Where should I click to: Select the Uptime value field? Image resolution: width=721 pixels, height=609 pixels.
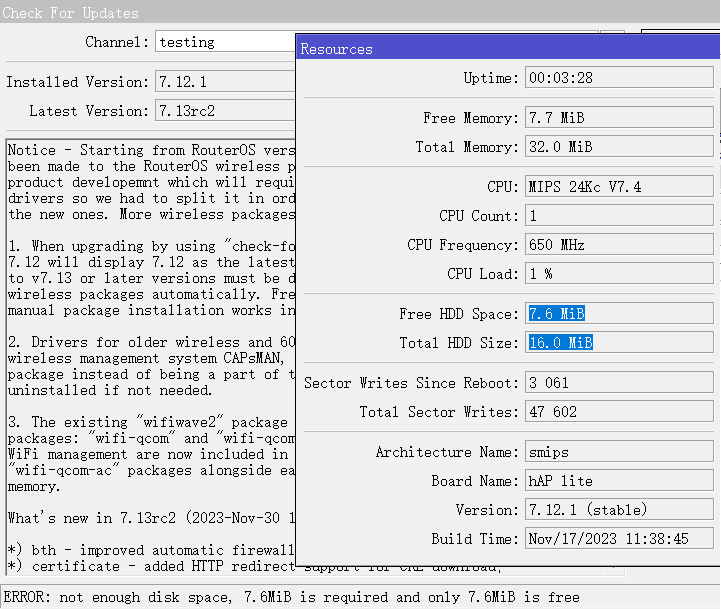tap(620, 78)
